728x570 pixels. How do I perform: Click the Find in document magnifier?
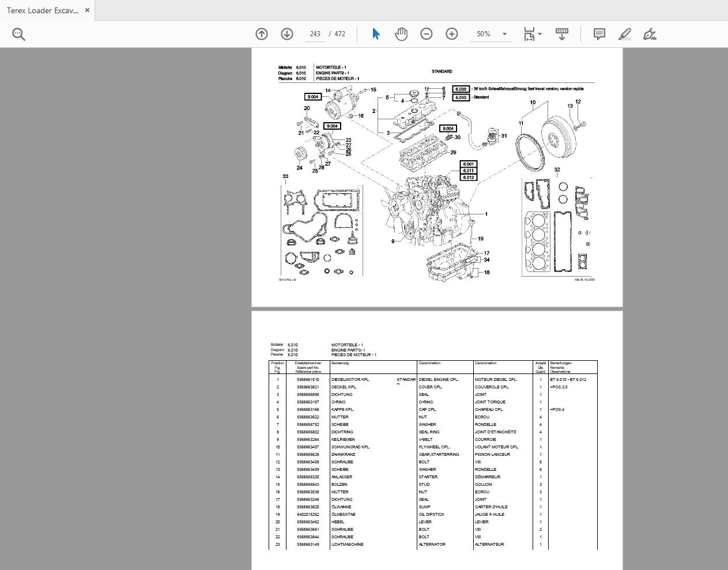point(18,33)
